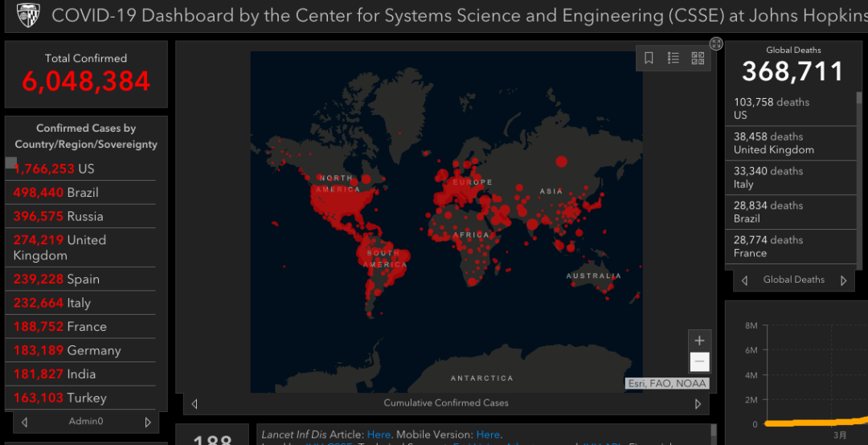Click the NORTH AMERICA map label
868x445 pixels.
338,184
